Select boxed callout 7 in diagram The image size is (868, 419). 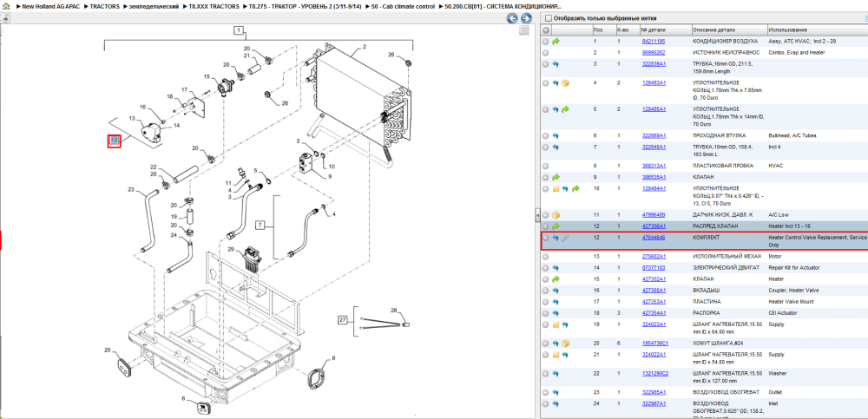pyautogui.click(x=261, y=225)
